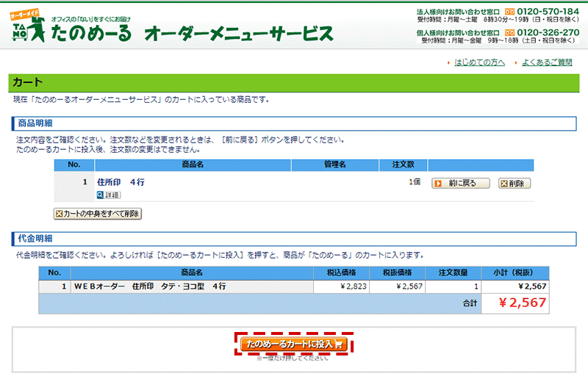Click the カート page title bar
This screenshot has width=588, height=379.
pos(294,83)
